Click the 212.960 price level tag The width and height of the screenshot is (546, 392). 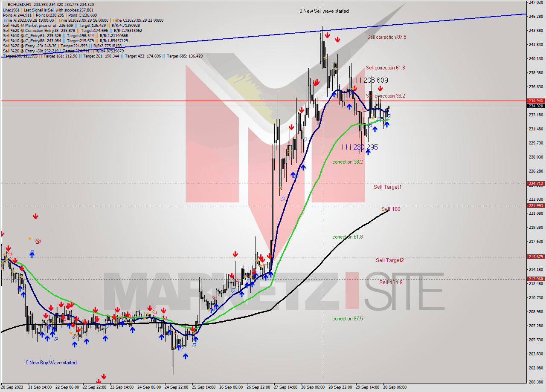point(536,279)
